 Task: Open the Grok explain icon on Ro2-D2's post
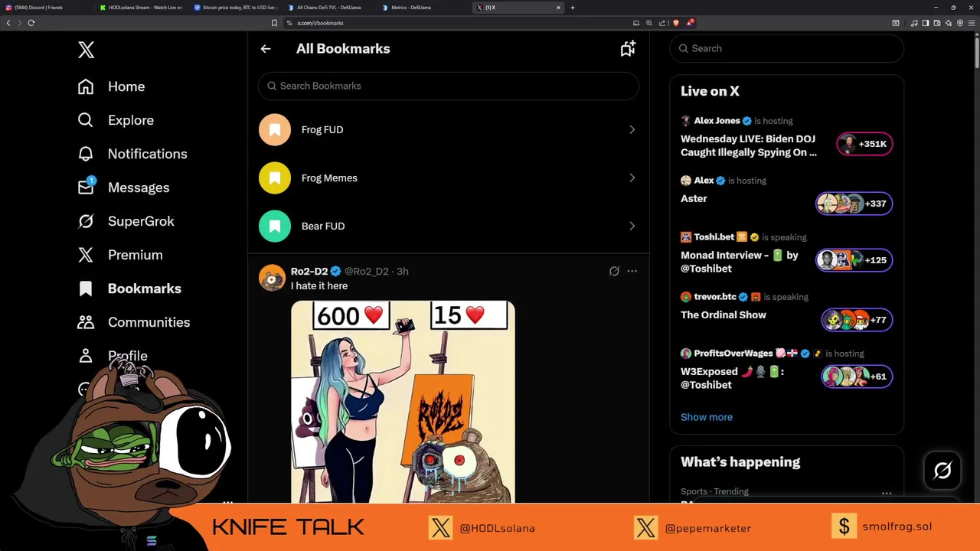tap(614, 271)
